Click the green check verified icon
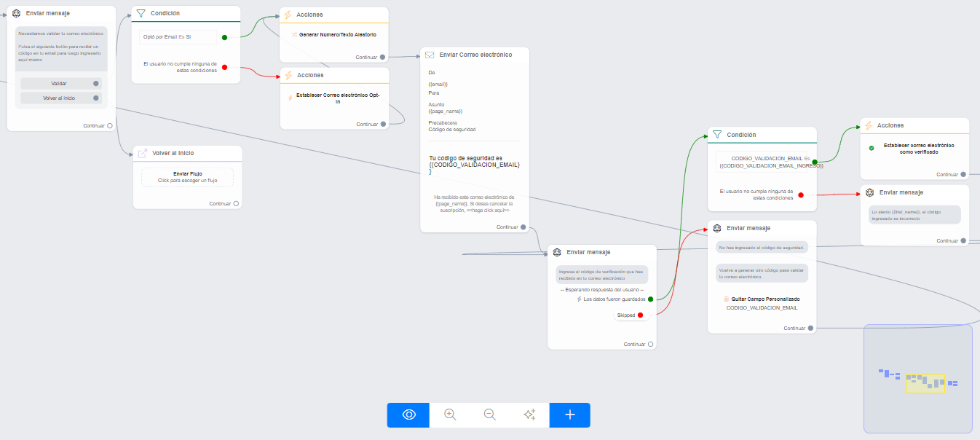 coord(872,148)
